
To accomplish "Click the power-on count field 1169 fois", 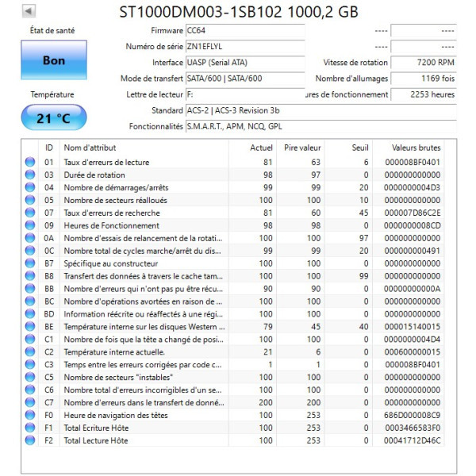I will tap(424, 79).
